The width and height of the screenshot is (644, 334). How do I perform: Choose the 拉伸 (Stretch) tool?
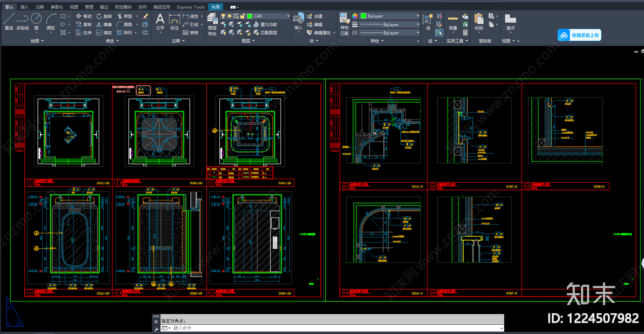(84, 33)
